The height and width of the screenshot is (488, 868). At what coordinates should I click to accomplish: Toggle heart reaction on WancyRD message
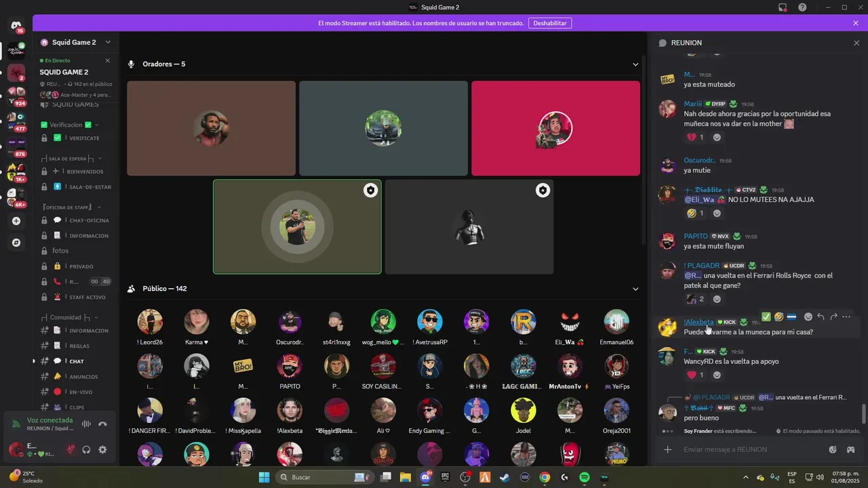point(696,375)
